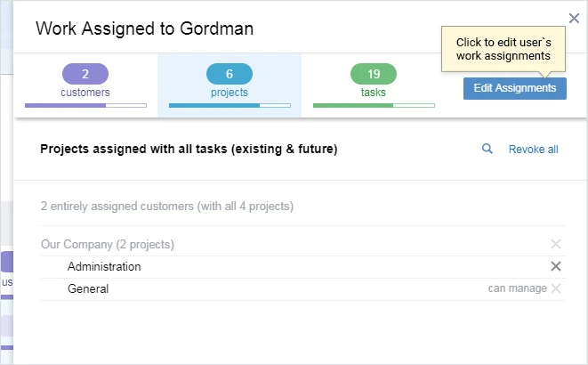Click the customers progress bar

(85, 105)
